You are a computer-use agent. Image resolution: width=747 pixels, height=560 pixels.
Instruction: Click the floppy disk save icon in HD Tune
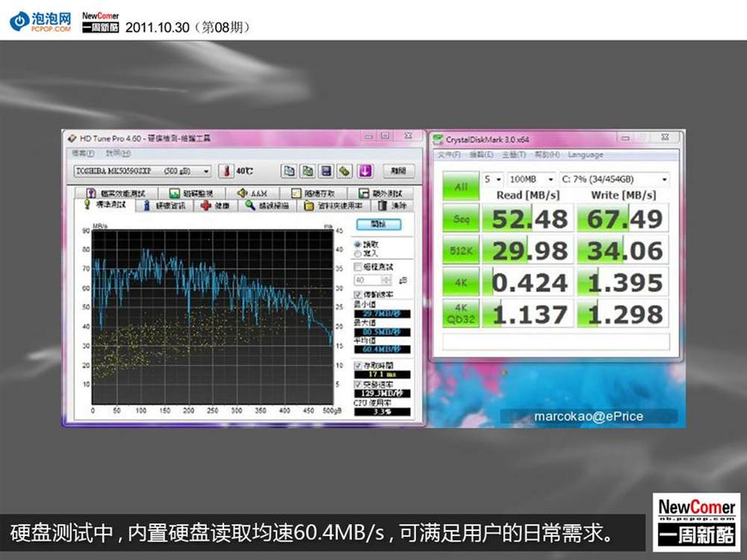pos(326,171)
